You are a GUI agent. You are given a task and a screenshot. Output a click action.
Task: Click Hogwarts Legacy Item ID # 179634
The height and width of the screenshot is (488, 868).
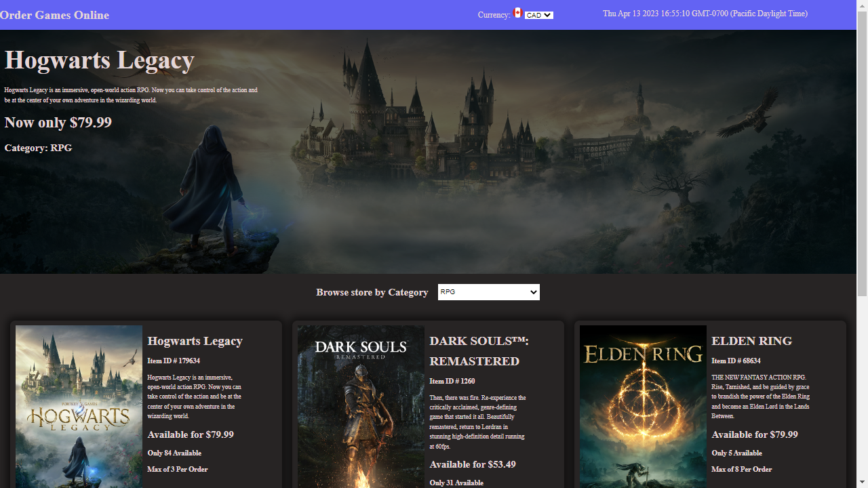point(174,361)
